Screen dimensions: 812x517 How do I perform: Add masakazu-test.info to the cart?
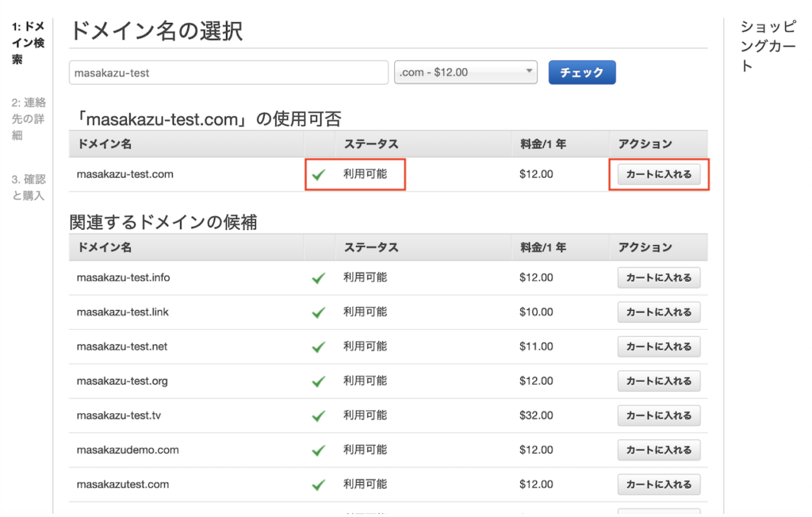pyautogui.click(x=658, y=278)
